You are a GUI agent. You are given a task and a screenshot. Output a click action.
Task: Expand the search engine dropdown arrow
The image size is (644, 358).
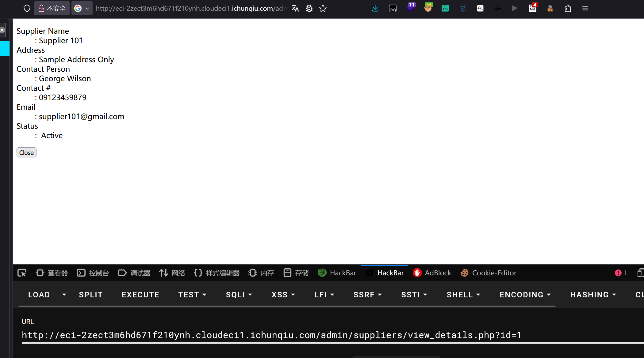pos(87,8)
